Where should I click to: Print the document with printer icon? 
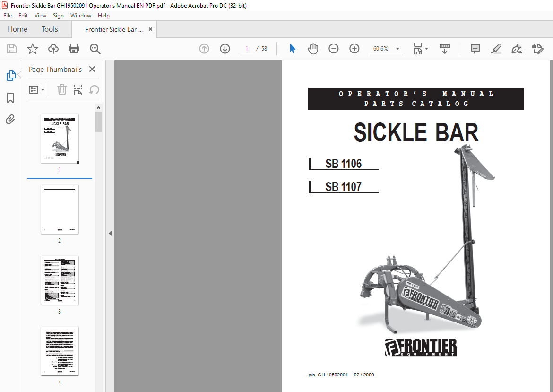point(74,49)
